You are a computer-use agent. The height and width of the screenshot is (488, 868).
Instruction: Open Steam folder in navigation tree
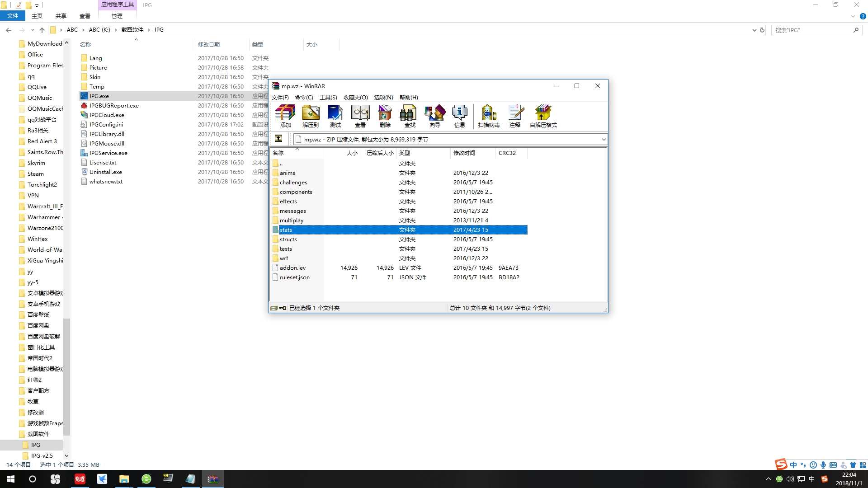(x=35, y=174)
